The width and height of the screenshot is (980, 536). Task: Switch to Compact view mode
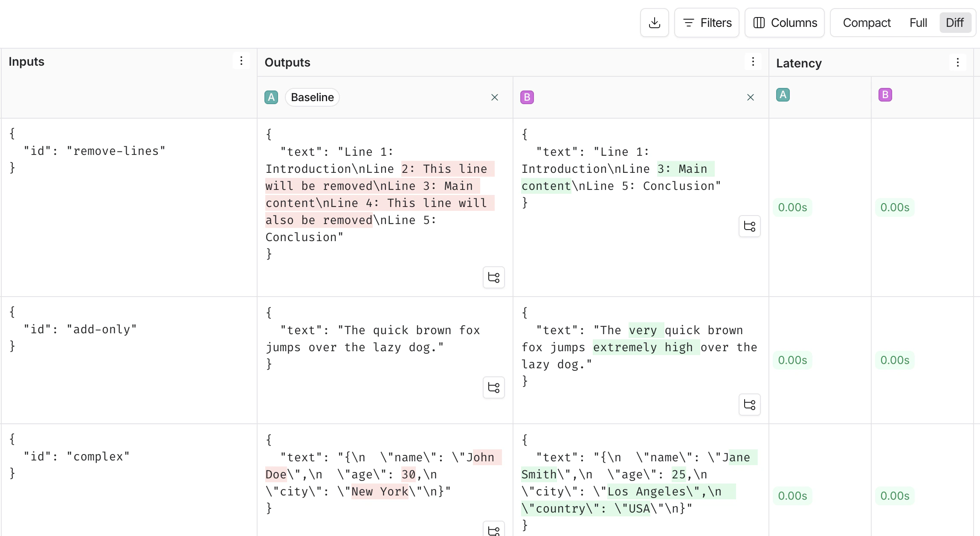tap(867, 23)
